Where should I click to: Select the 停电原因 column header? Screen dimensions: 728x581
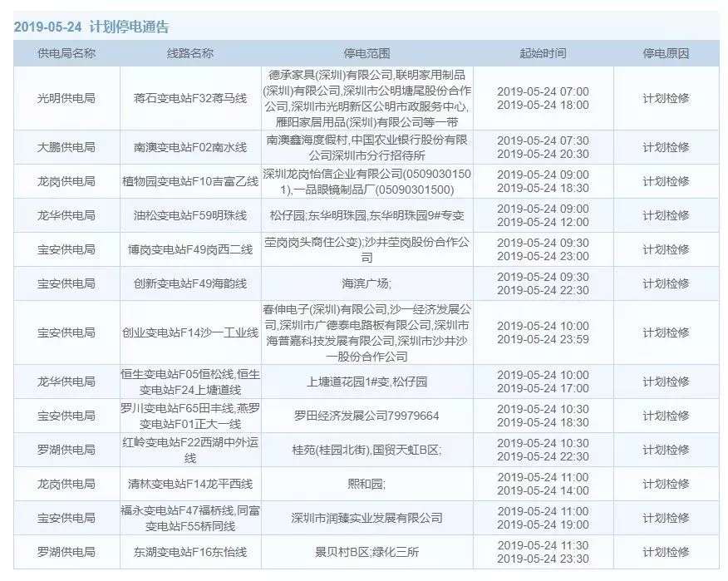click(x=666, y=53)
